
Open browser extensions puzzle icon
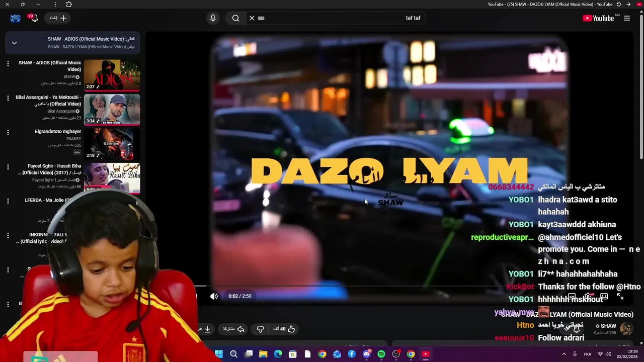[69, 4]
